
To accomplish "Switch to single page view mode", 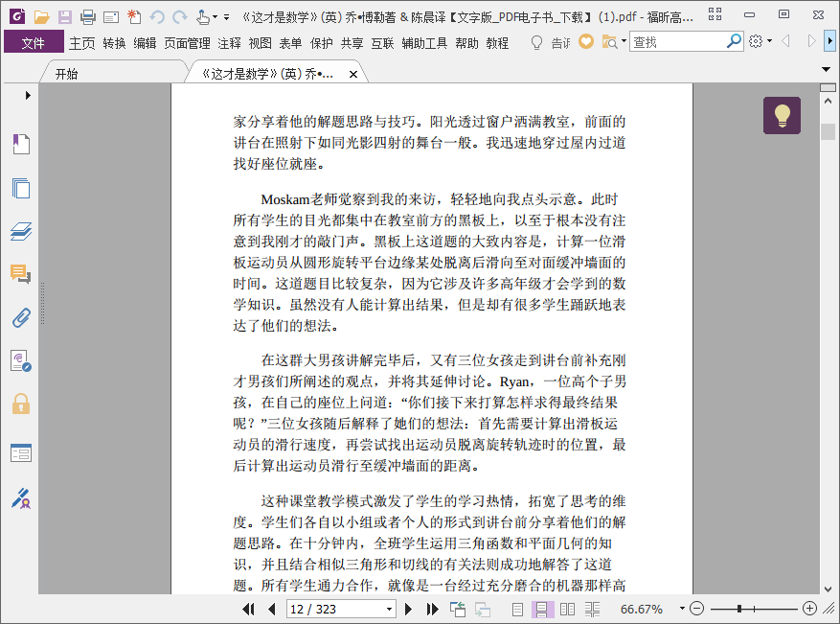I will tap(517, 609).
